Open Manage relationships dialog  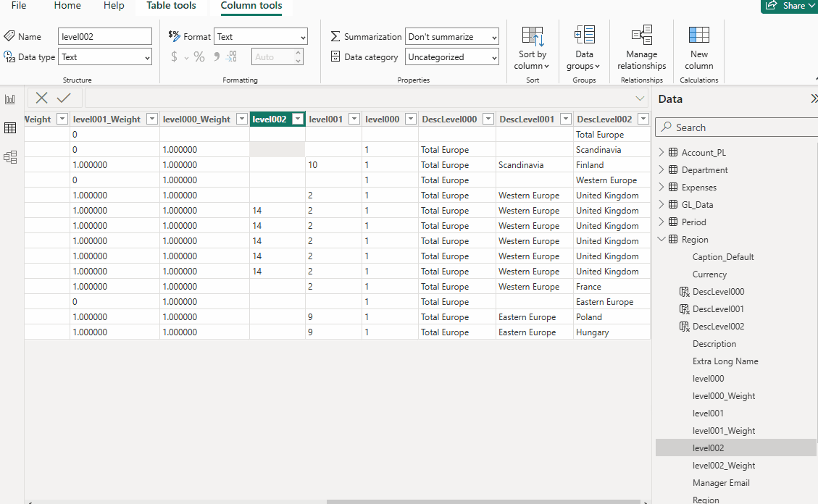[x=641, y=48]
